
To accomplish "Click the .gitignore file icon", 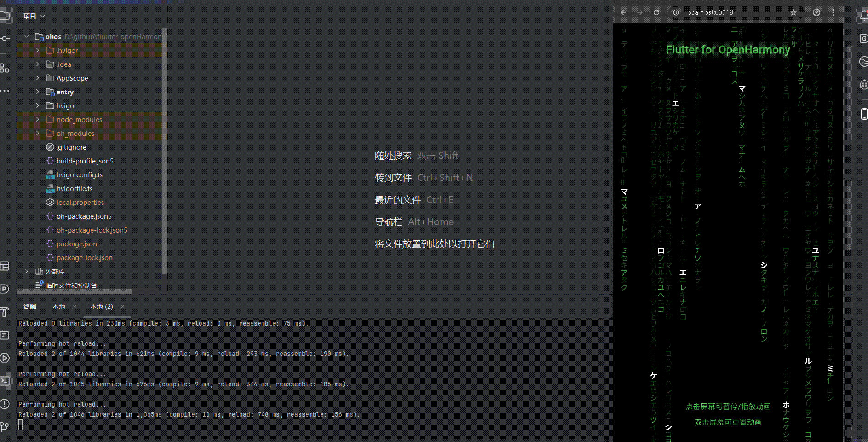I will coord(50,147).
